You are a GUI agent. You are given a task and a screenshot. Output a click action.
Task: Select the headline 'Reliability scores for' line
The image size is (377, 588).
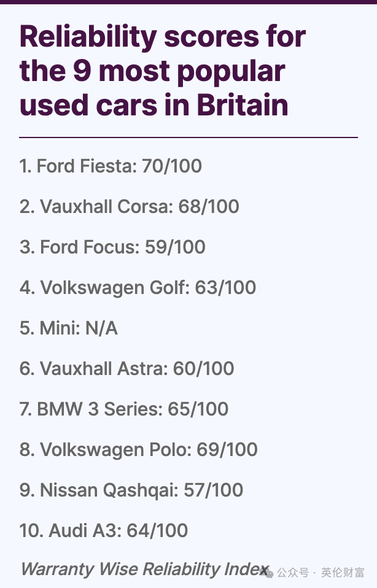click(163, 37)
